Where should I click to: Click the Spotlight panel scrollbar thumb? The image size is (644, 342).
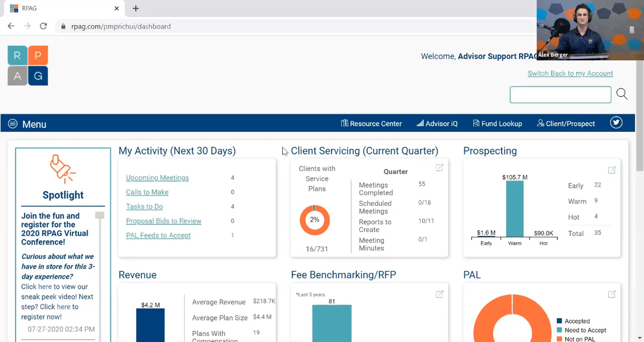pos(100,215)
